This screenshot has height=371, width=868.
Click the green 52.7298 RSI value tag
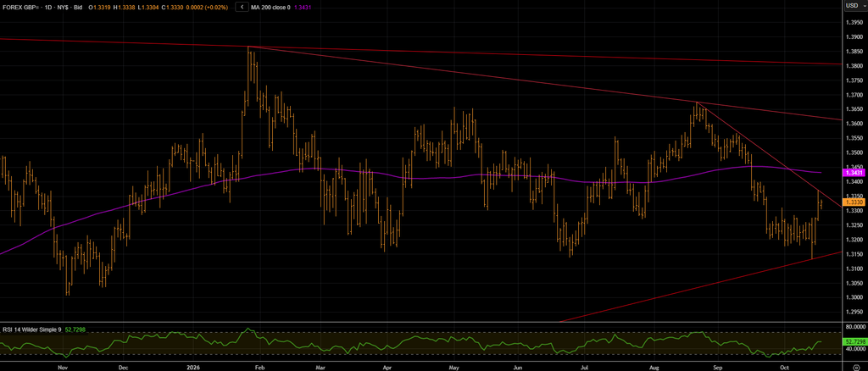pyautogui.click(x=854, y=343)
